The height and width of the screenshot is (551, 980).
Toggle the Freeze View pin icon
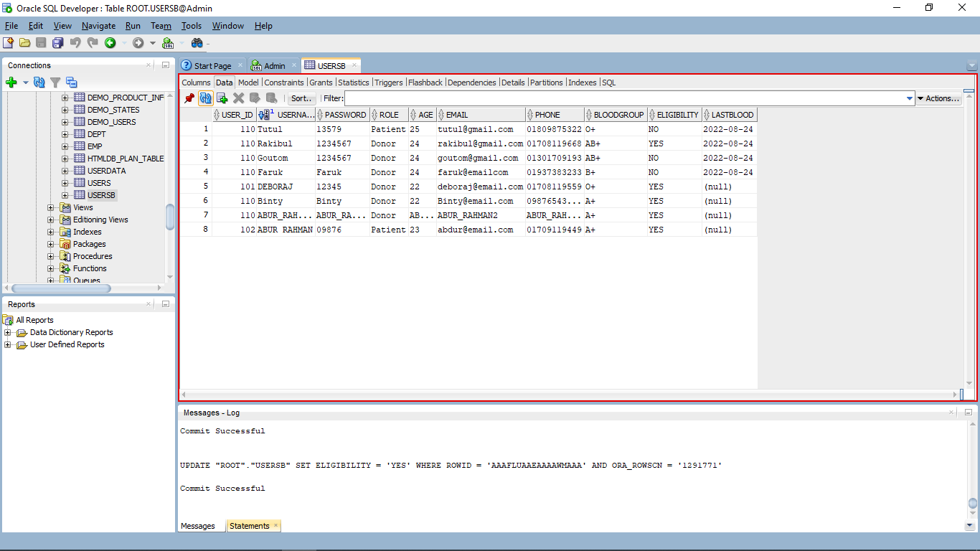pos(189,98)
